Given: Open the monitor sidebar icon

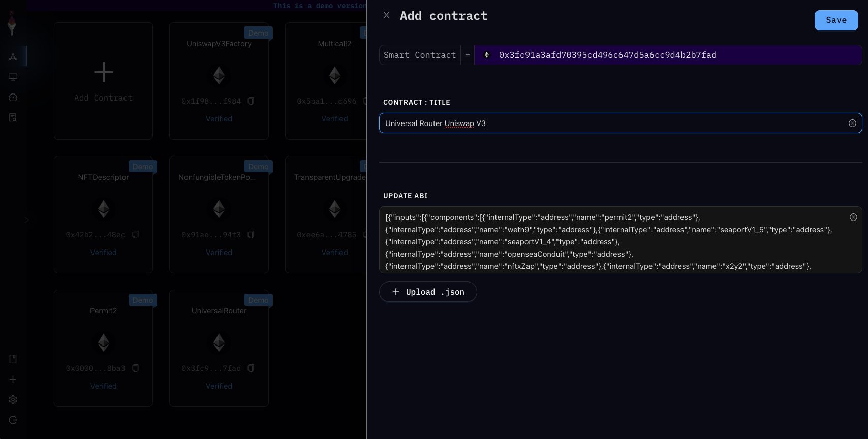Looking at the screenshot, I should point(13,77).
